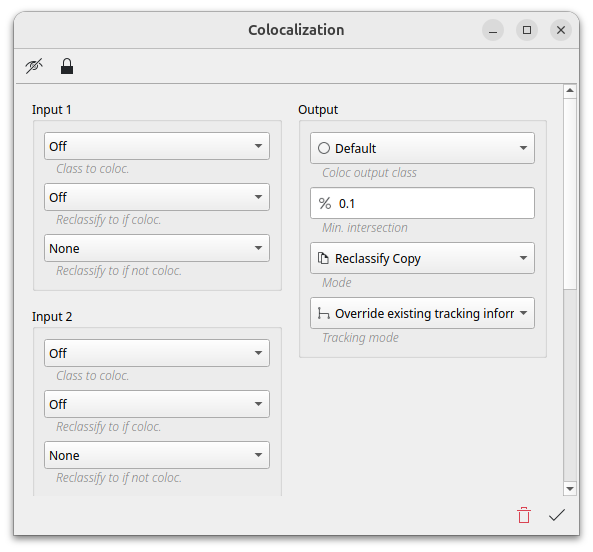Open Input 1 Class to coloc. dropdown
This screenshot has width=593, height=552.
(x=157, y=146)
